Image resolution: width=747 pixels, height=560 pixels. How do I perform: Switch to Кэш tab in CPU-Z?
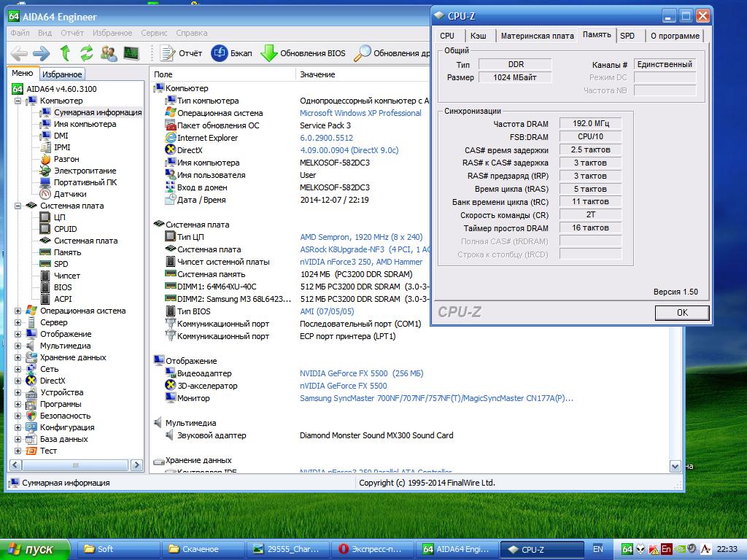pyautogui.click(x=479, y=36)
